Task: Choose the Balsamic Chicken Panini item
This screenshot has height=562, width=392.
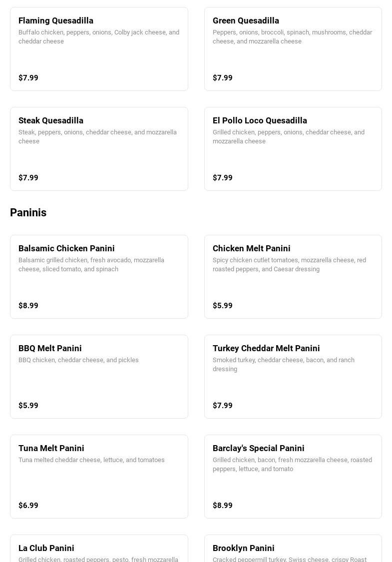Action: pyautogui.click(x=99, y=277)
